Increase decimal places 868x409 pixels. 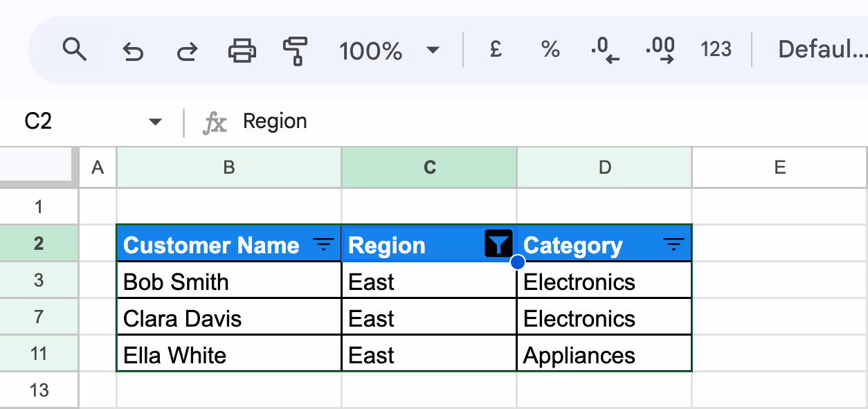coord(659,50)
